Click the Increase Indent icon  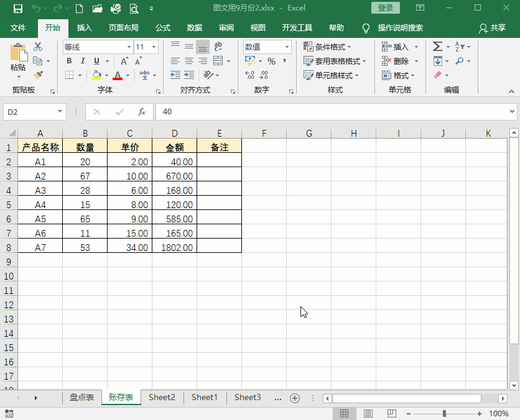[189, 75]
